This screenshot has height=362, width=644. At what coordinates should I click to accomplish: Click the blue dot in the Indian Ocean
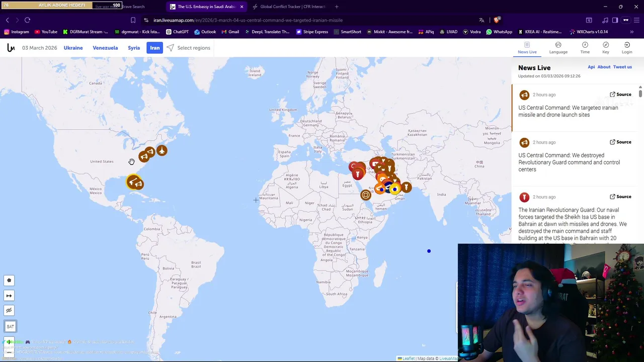pos(429,251)
